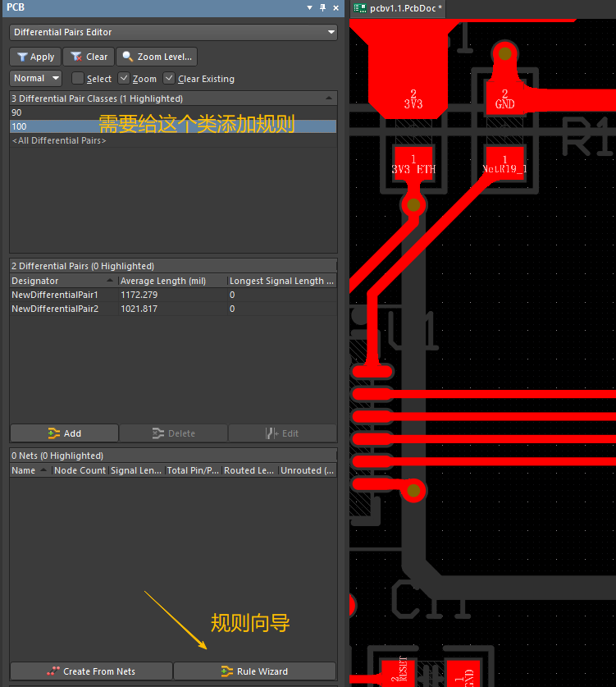Sort nets by Name column

tap(30, 470)
